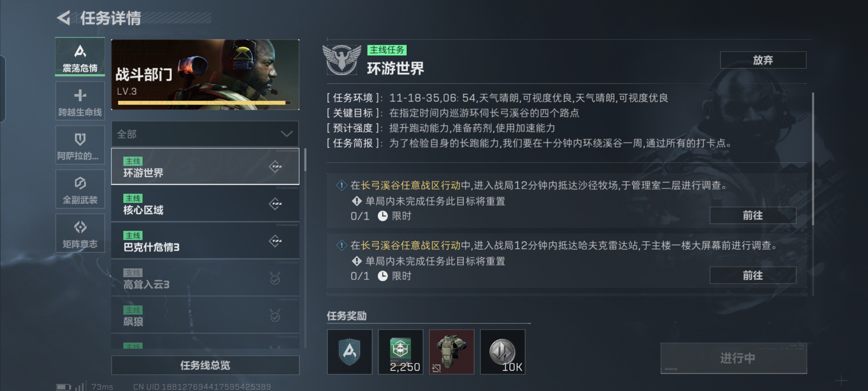Image resolution: width=868 pixels, height=391 pixels.
Task: Click 前往 for the 沙径牧场 objective
Action: pyautogui.click(x=753, y=215)
